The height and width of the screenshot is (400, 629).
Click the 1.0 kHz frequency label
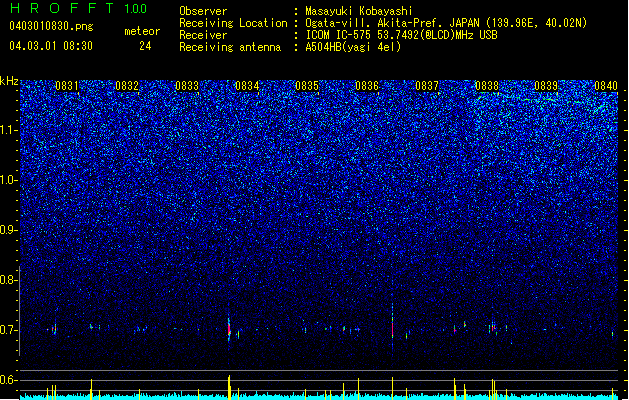(9, 180)
